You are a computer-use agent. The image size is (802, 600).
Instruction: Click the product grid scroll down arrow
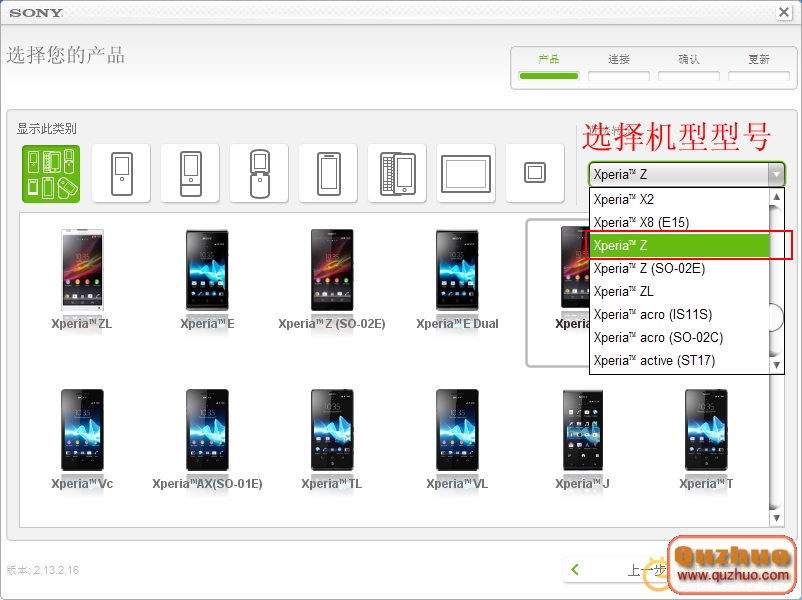[x=776, y=518]
